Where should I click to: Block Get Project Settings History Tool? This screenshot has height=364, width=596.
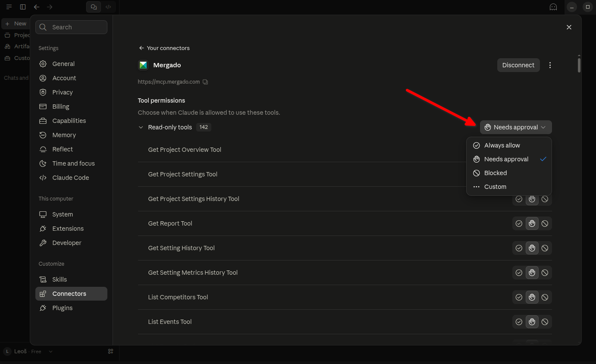pyautogui.click(x=545, y=199)
